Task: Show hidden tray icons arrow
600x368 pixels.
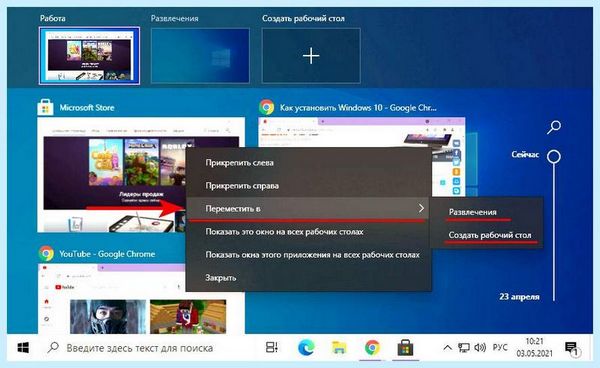Action: [447, 348]
